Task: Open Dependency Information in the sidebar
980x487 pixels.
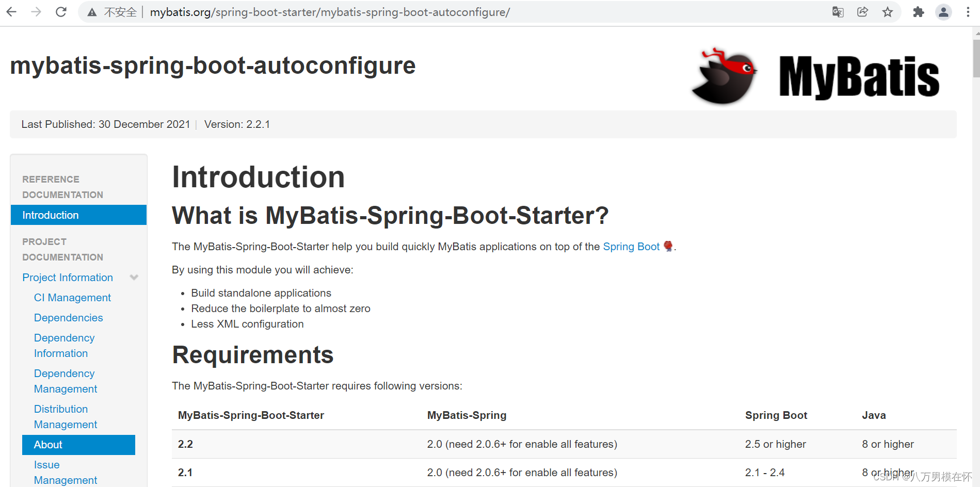Action: (x=64, y=346)
